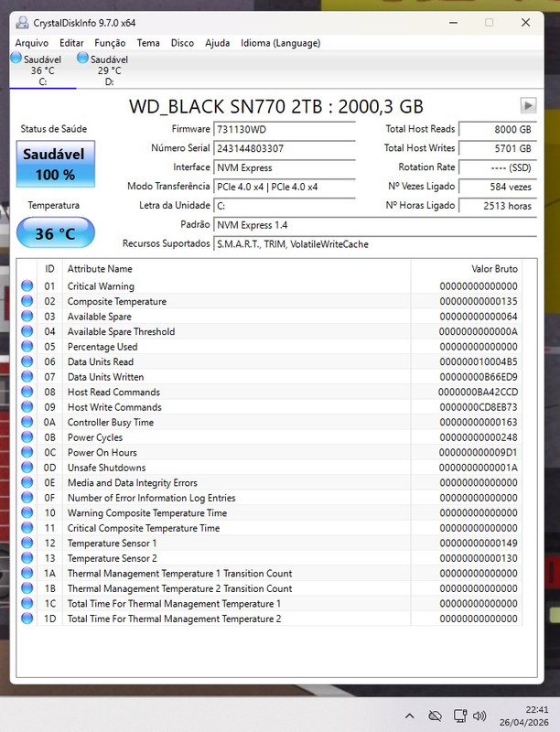Click the CrystalDiskInfo title bar app icon
This screenshot has width=560, height=732.
point(21,22)
